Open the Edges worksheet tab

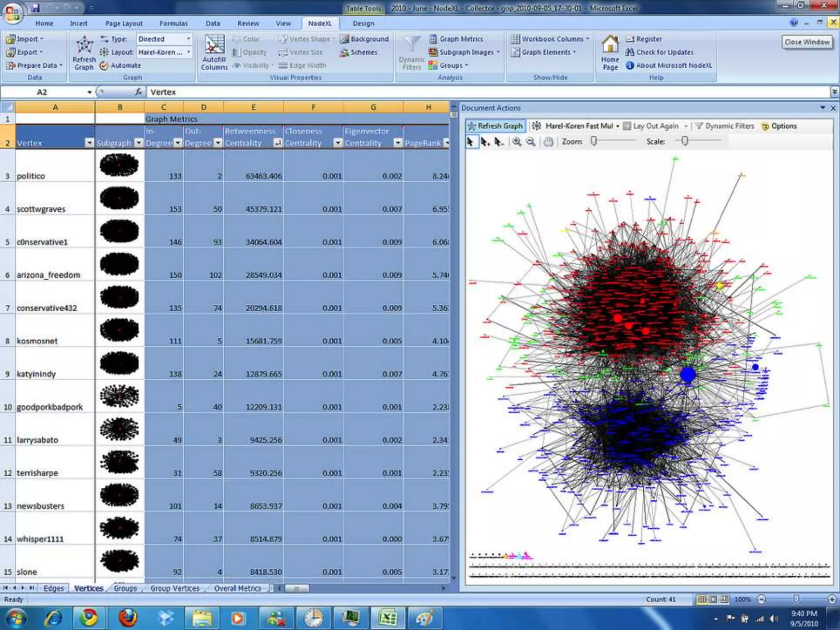coord(53,588)
